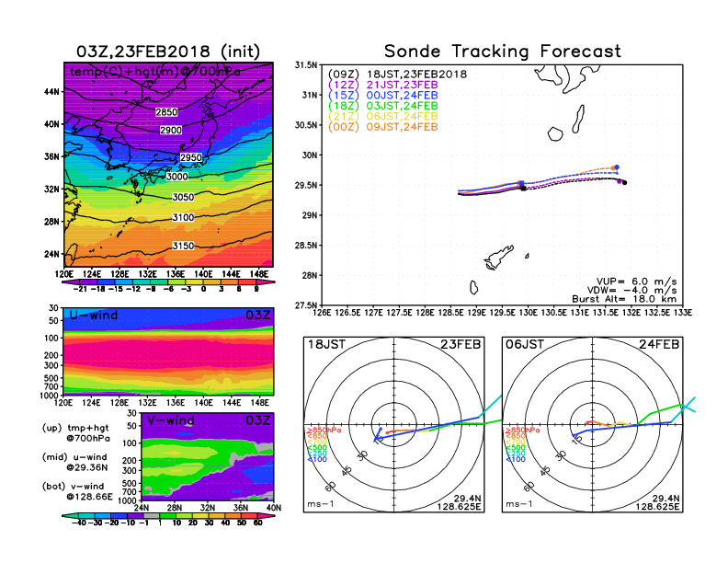Select the (12Z) 21JST,23FEB legend entry

click(x=383, y=85)
